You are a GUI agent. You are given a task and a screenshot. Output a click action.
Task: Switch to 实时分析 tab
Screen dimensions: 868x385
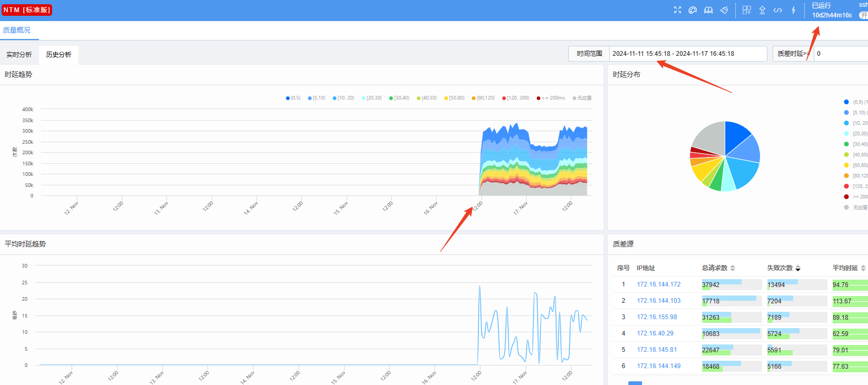(19, 55)
